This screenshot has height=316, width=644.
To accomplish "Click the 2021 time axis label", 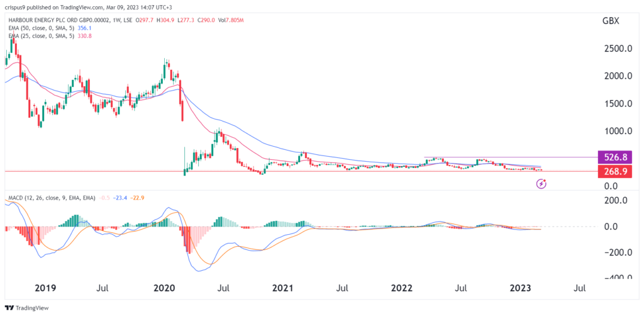I will [x=284, y=288].
